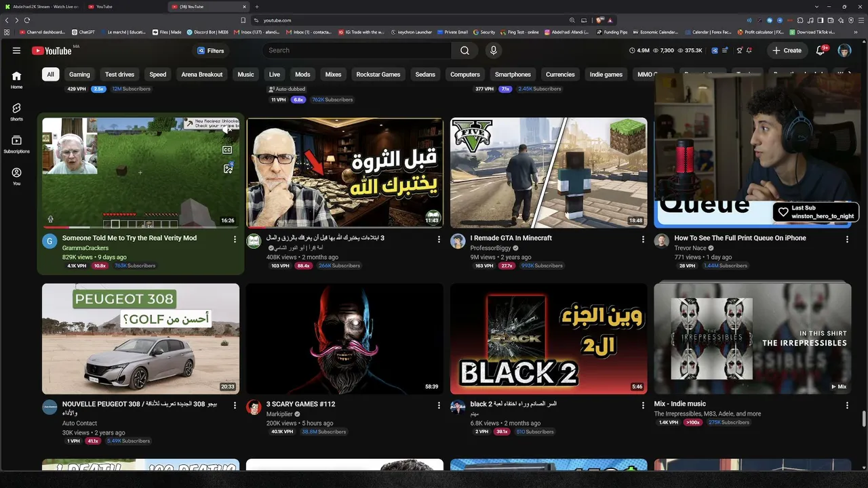This screenshot has width=868, height=488.
Task: Open more options for Print Queue iPhone video
Action: (847, 239)
